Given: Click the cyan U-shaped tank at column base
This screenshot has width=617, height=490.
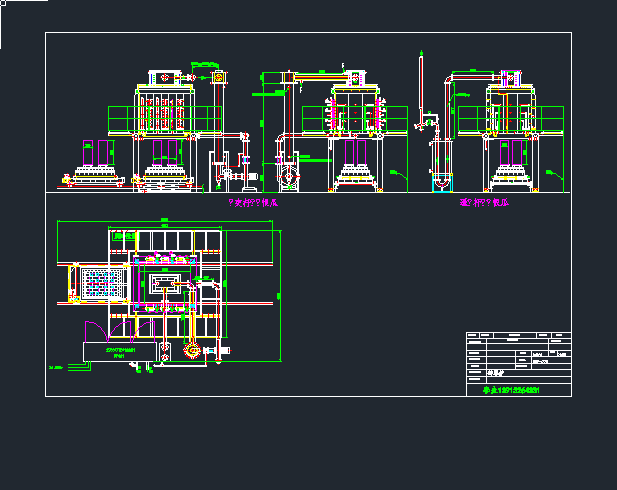Looking at the screenshot, I should pos(439,184).
